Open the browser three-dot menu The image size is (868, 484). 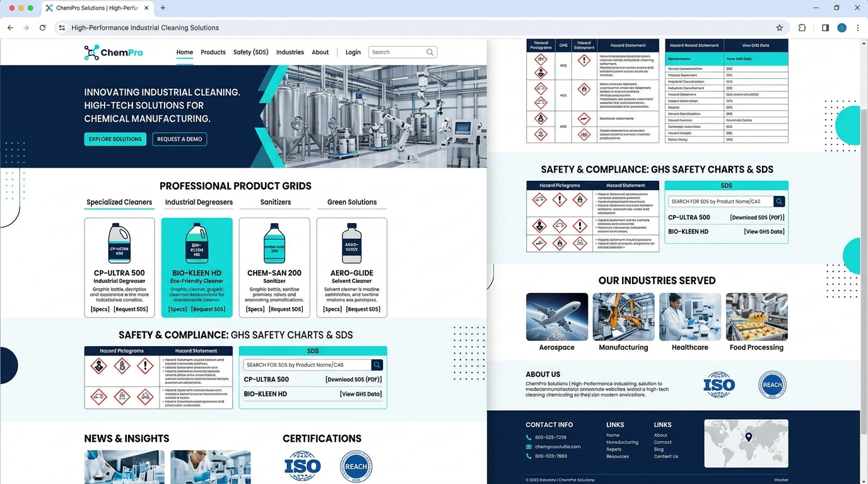tap(858, 28)
